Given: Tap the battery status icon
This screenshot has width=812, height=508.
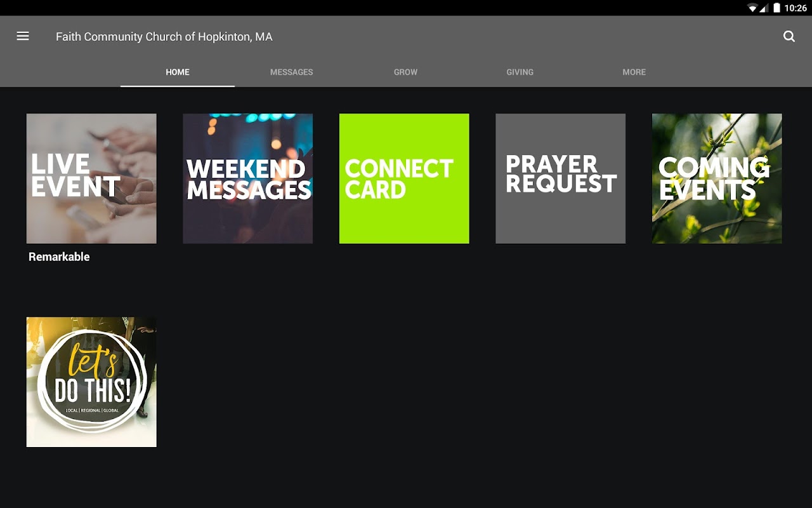Looking at the screenshot, I should point(776,8).
